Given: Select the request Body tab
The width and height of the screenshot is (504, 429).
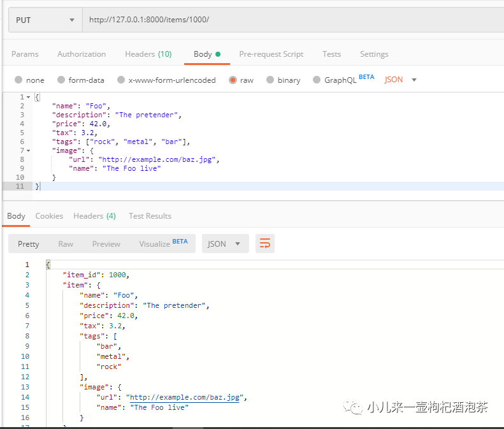Looking at the screenshot, I should click(206, 54).
